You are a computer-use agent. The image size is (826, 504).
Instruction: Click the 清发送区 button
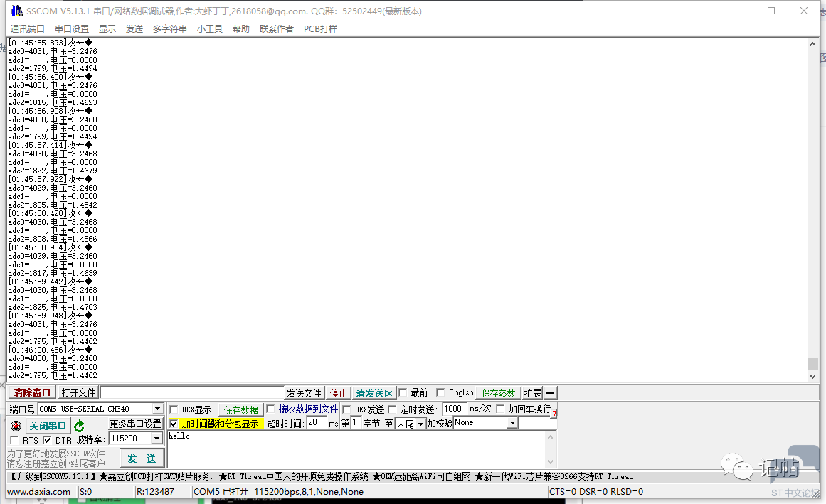[374, 393]
